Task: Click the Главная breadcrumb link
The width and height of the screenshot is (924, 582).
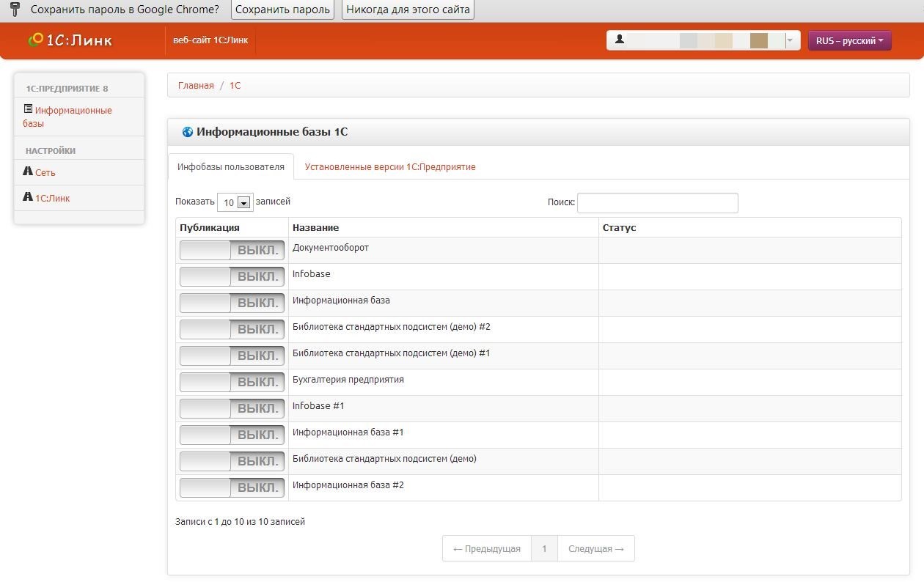Action: tap(196, 86)
